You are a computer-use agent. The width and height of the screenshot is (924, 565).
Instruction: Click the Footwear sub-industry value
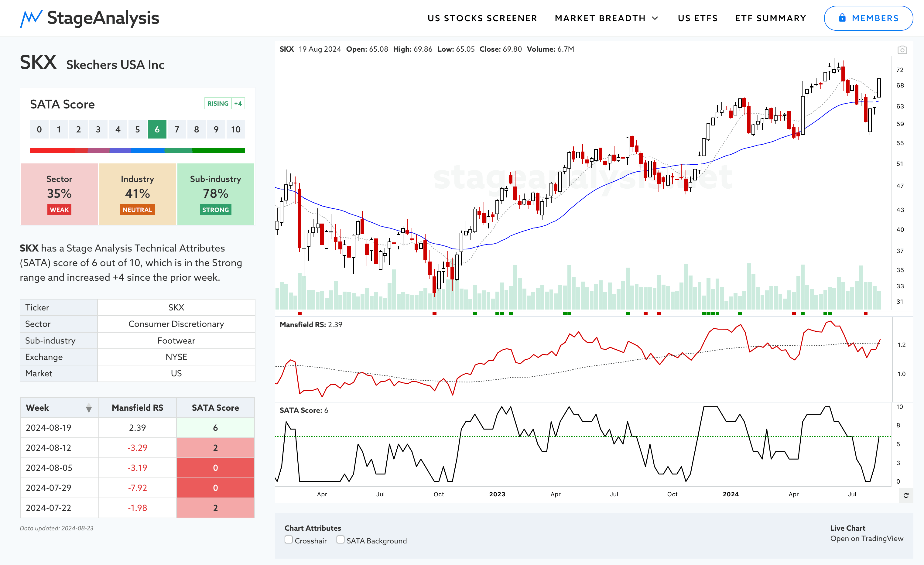(176, 341)
